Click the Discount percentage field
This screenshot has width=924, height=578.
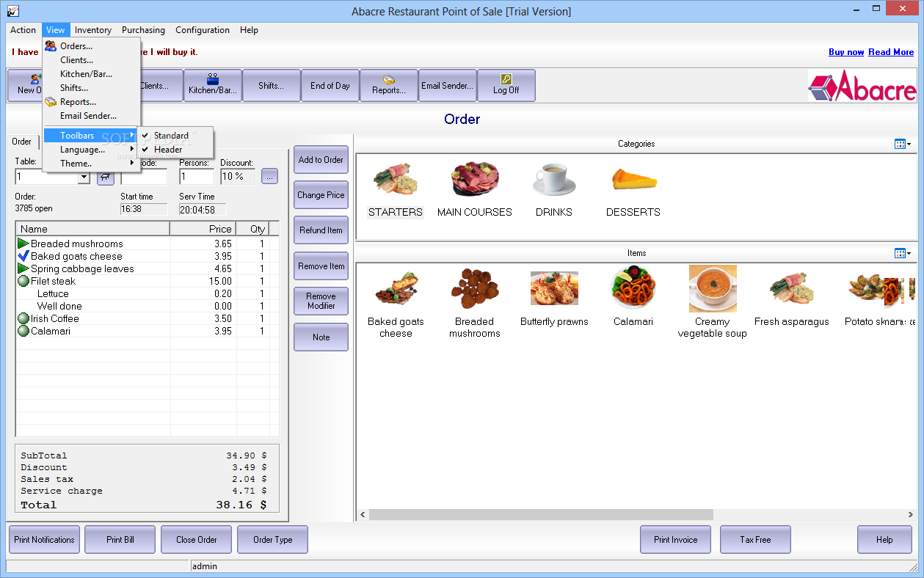point(238,177)
